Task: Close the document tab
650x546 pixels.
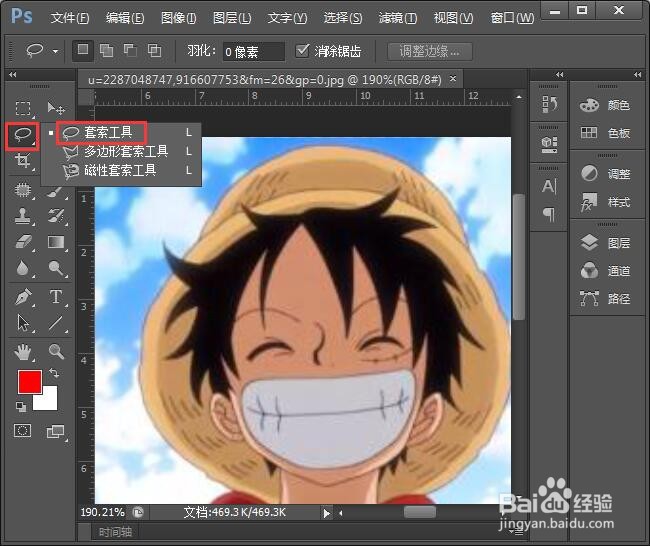Action: pos(453,78)
